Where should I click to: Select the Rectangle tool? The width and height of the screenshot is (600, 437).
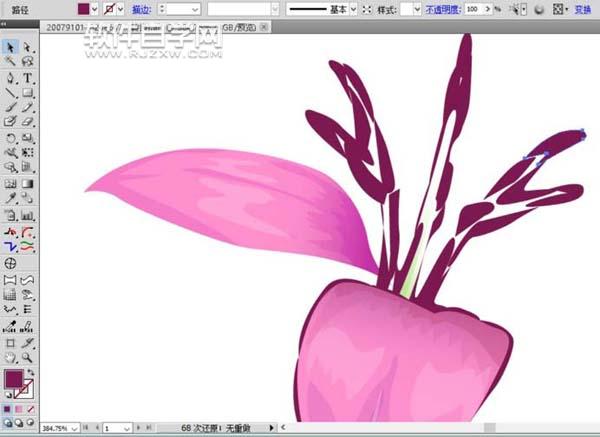[x=27, y=92]
